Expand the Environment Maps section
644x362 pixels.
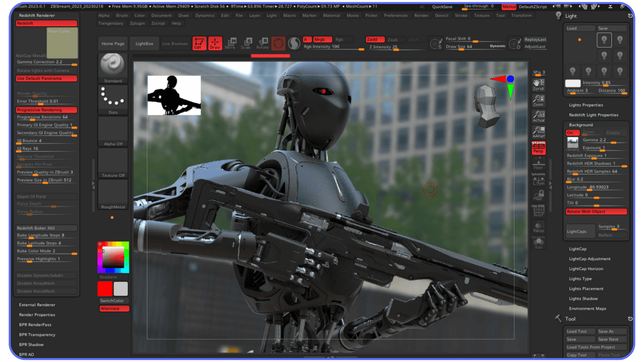[588, 308]
